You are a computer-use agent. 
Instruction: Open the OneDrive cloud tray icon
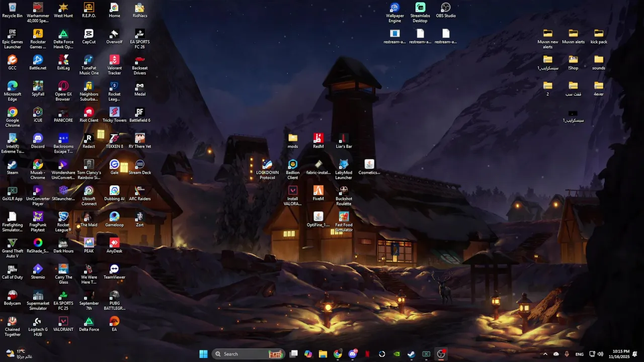point(556,354)
